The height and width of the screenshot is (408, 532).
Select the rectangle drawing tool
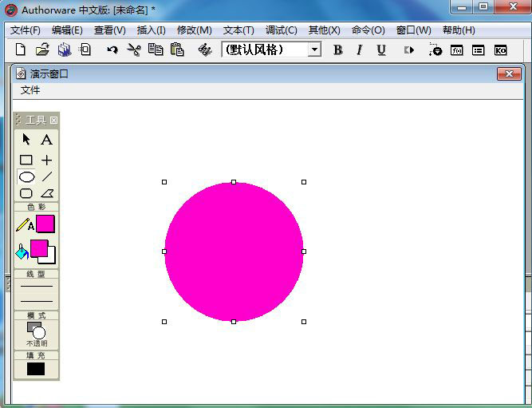click(26, 160)
